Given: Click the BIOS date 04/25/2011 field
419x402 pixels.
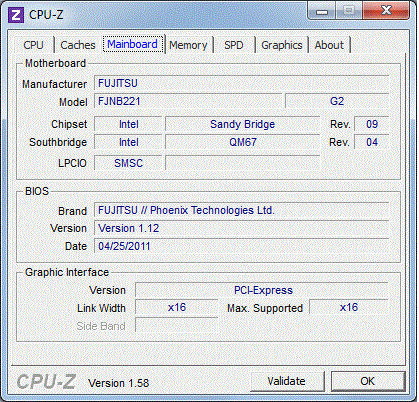Looking at the screenshot, I should [242, 246].
